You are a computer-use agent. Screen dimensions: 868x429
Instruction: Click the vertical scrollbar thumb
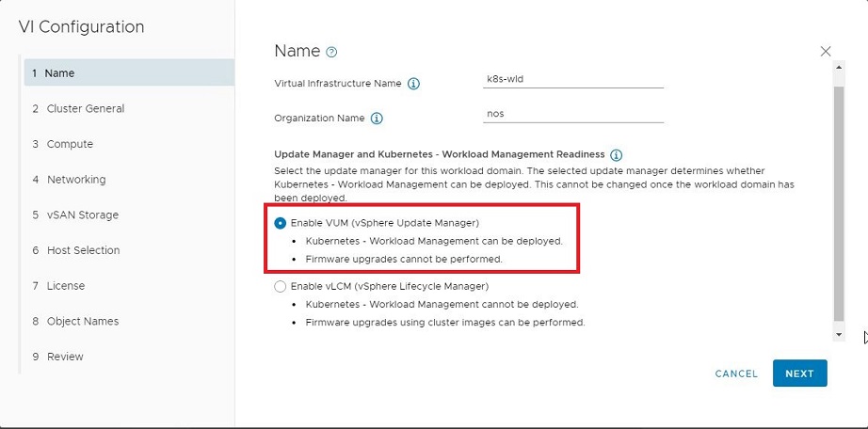click(x=839, y=204)
